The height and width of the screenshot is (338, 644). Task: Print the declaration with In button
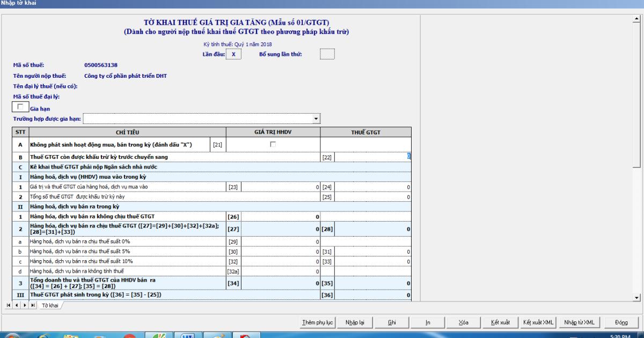point(428,322)
